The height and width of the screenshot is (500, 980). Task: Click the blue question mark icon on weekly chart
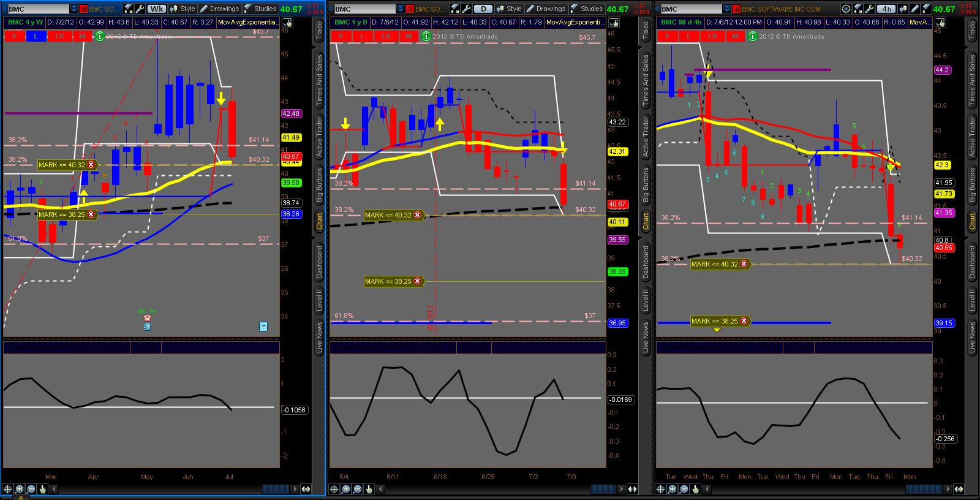point(263,327)
